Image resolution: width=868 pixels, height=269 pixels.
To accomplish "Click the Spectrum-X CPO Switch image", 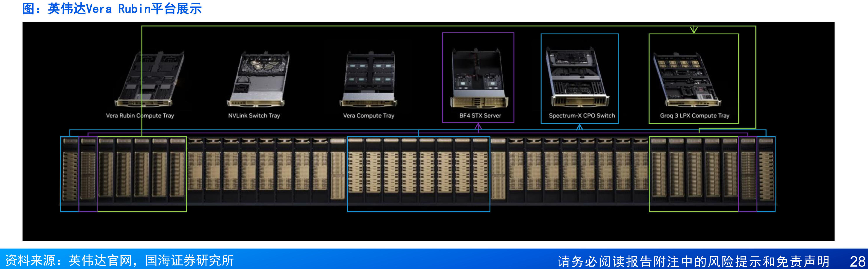I will 579,77.
